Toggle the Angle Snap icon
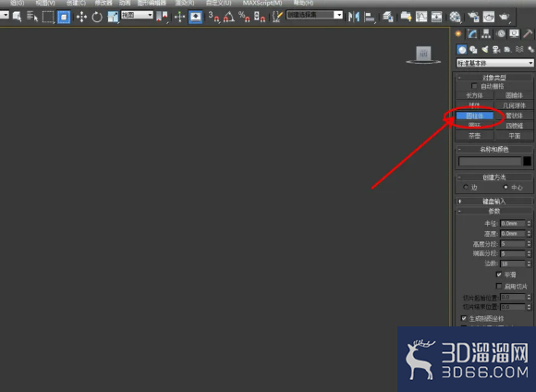 pos(228,17)
